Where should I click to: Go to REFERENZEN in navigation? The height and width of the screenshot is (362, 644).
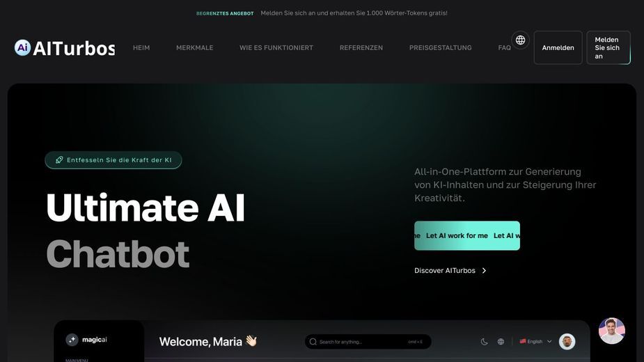(x=361, y=47)
